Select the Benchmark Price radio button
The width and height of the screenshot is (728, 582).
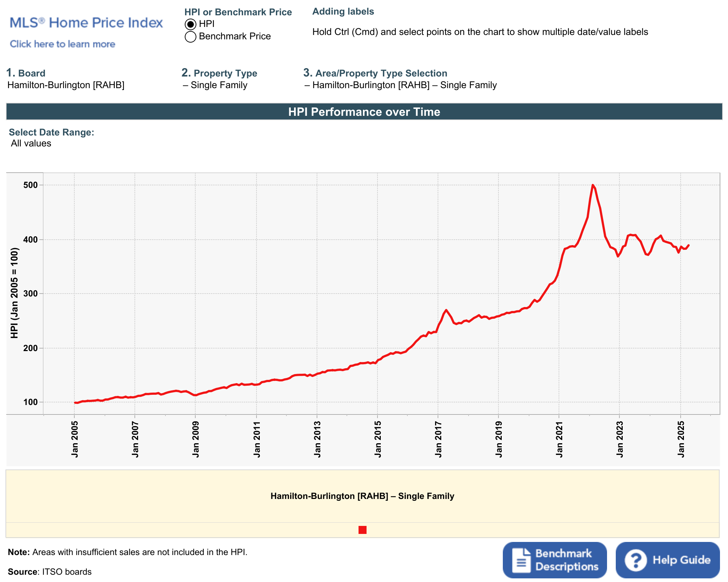click(190, 37)
